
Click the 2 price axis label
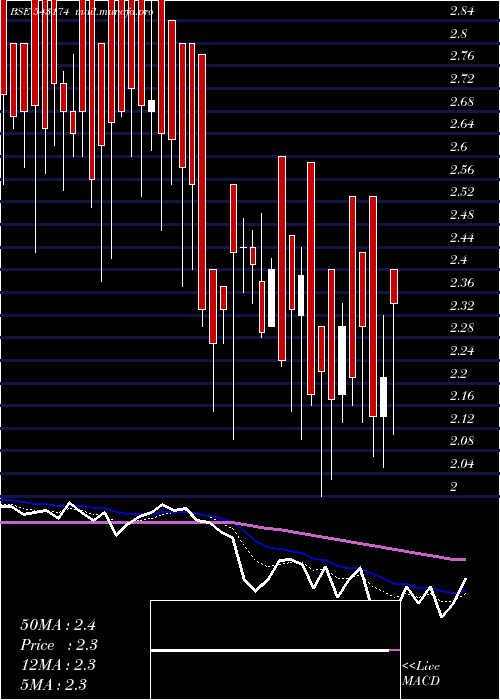pos(454,487)
